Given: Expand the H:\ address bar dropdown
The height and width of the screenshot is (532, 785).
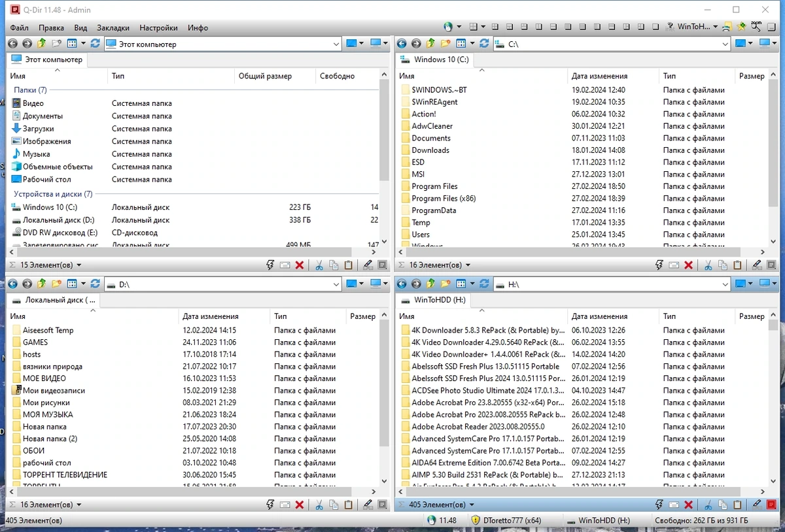Looking at the screenshot, I should click(725, 284).
